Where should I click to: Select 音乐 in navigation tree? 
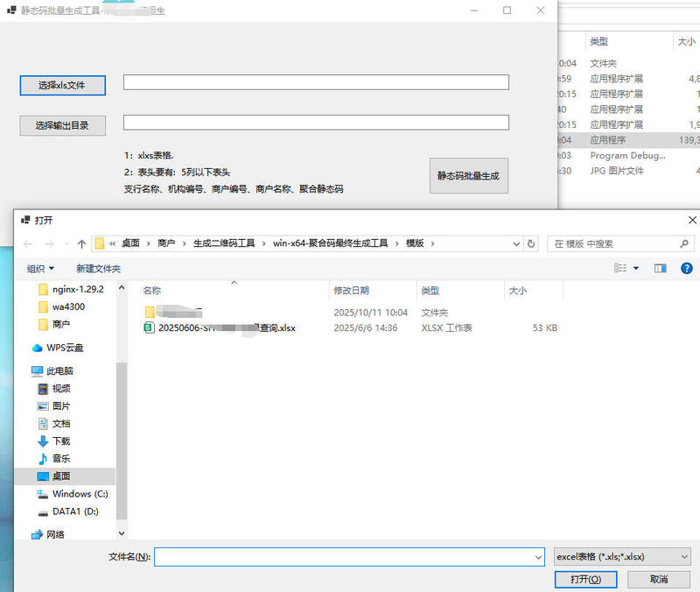pyautogui.click(x=54, y=458)
